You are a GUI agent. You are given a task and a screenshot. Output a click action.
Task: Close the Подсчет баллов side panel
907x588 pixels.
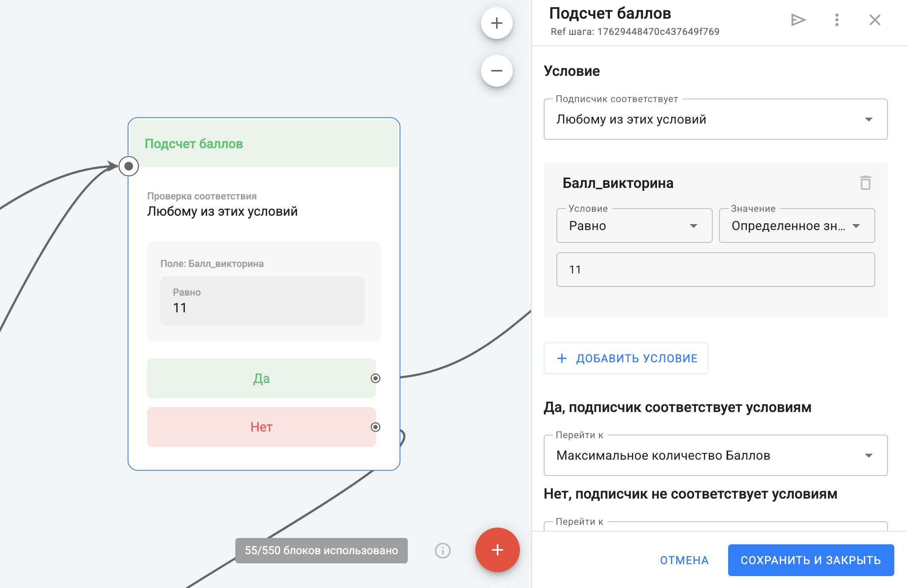pos(875,20)
